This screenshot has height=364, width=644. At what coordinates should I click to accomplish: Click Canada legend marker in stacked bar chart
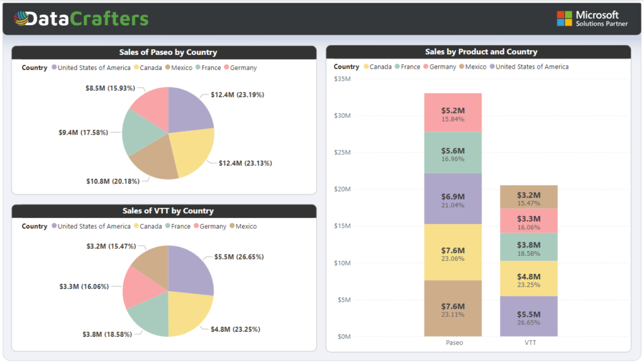(x=365, y=67)
